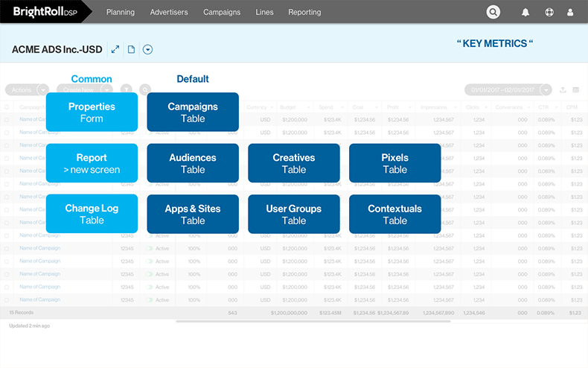Click the table search magnifier icon

tap(145, 89)
